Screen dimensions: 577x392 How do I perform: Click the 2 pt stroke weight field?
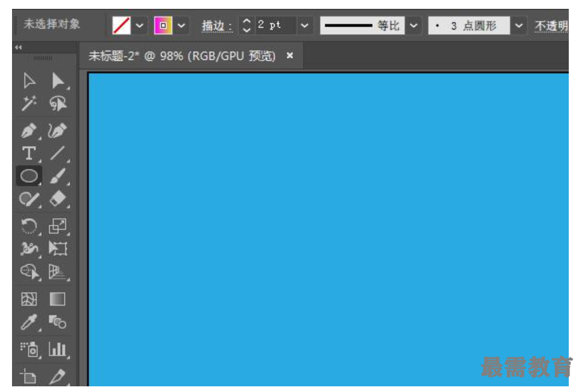click(x=276, y=25)
